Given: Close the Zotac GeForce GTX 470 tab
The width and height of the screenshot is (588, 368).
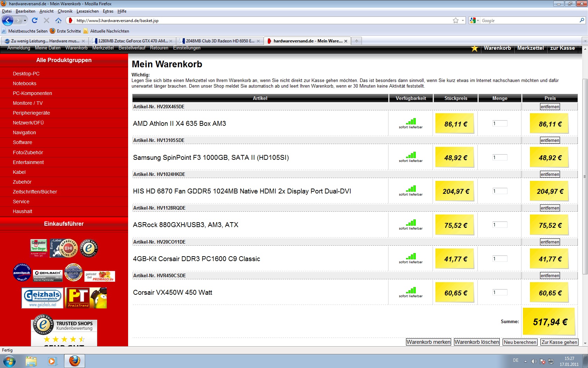Looking at the screenshot, I should [x=171, y=41].
